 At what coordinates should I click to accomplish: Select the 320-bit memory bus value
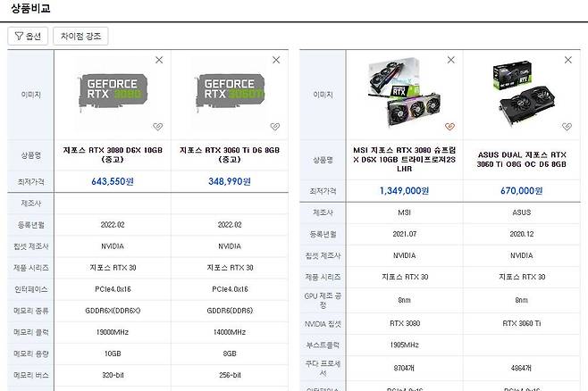coord(113,375)
